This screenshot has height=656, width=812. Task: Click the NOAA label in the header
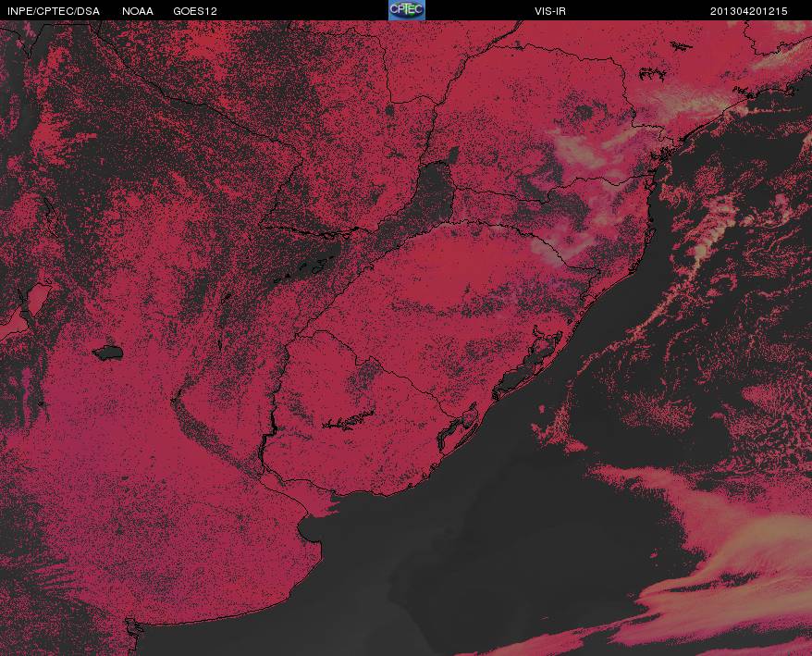137,11
